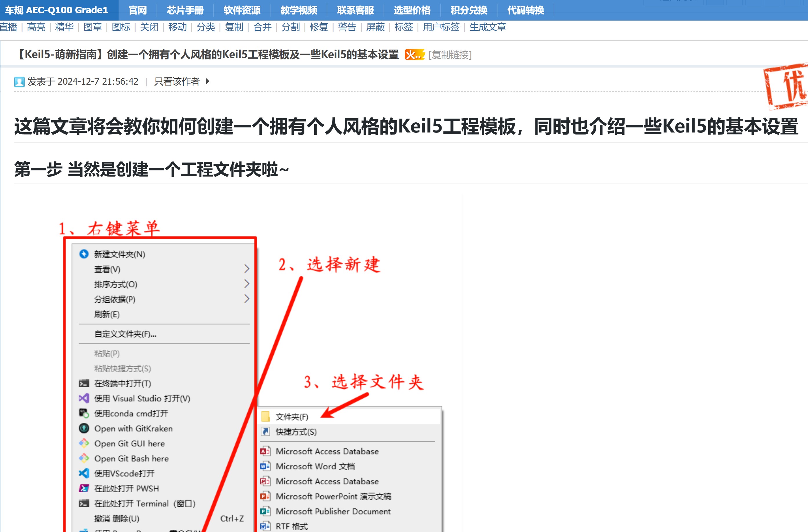Screen dimensions: 808x532
Task: Click 刷新(E) entry in tutorial image
Action: 107,314
